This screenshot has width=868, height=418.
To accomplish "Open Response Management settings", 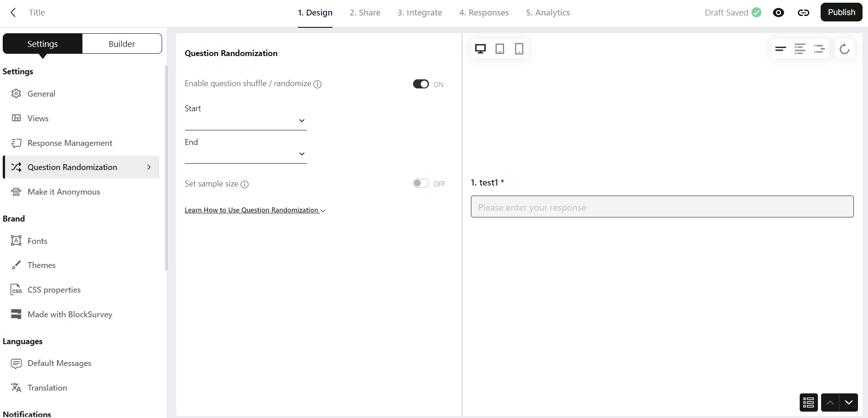I will (81, 143).
